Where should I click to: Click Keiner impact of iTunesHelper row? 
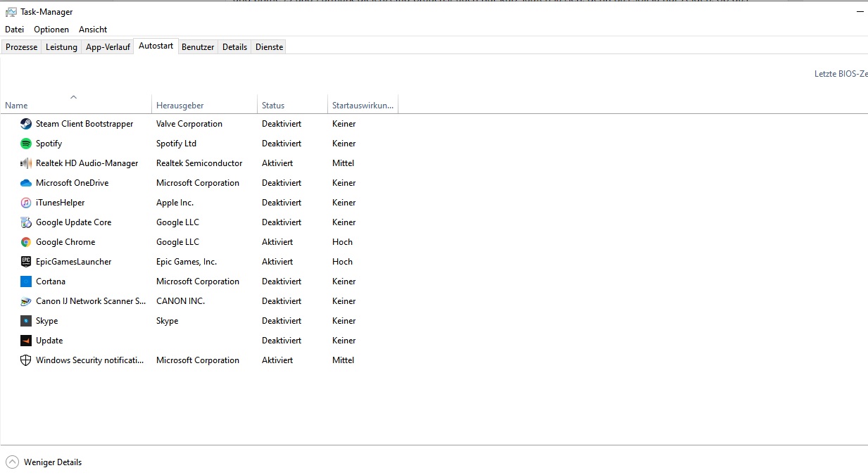344,203
